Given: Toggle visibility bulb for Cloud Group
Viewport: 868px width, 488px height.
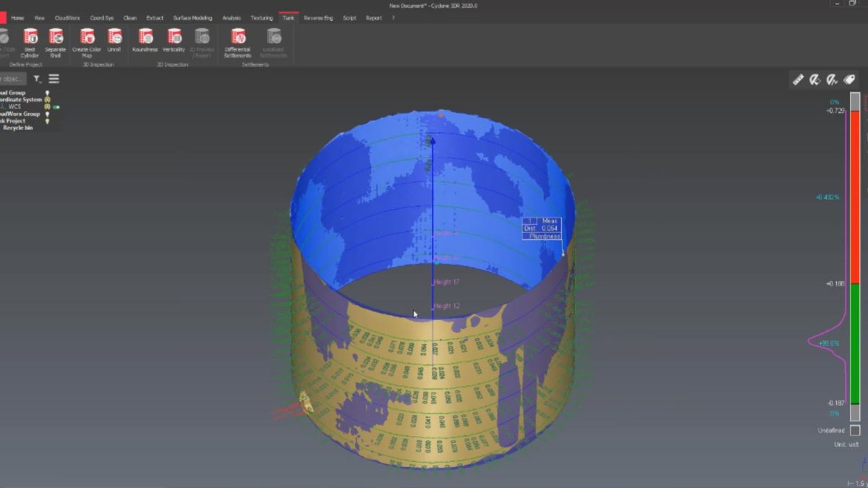Looking at the screenshot, I should [x=48, y=93].
